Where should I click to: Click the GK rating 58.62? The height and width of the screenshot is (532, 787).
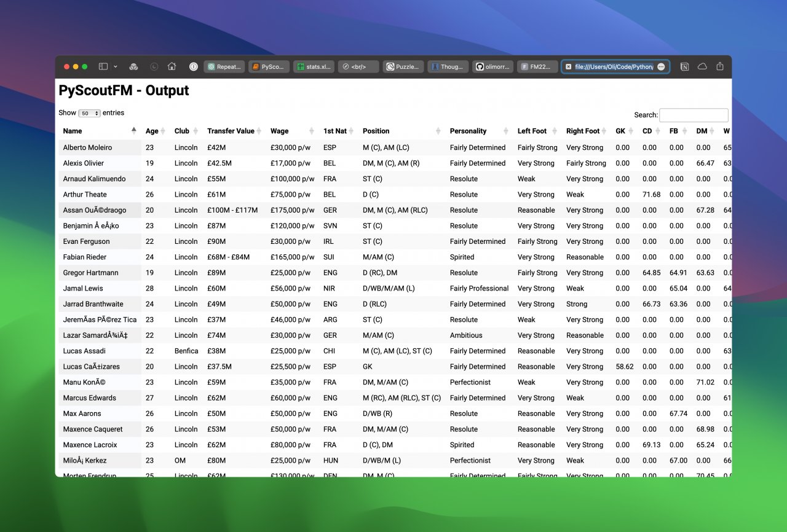tap(625, 366)
